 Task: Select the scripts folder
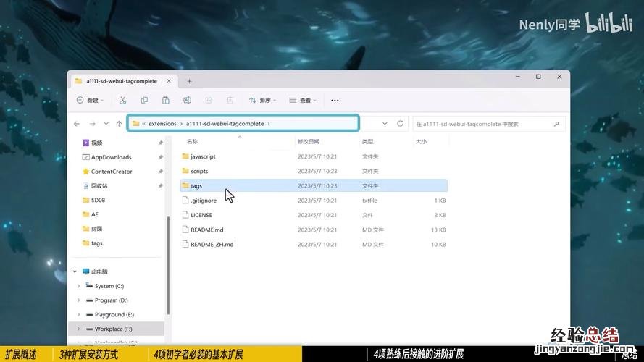314,171
